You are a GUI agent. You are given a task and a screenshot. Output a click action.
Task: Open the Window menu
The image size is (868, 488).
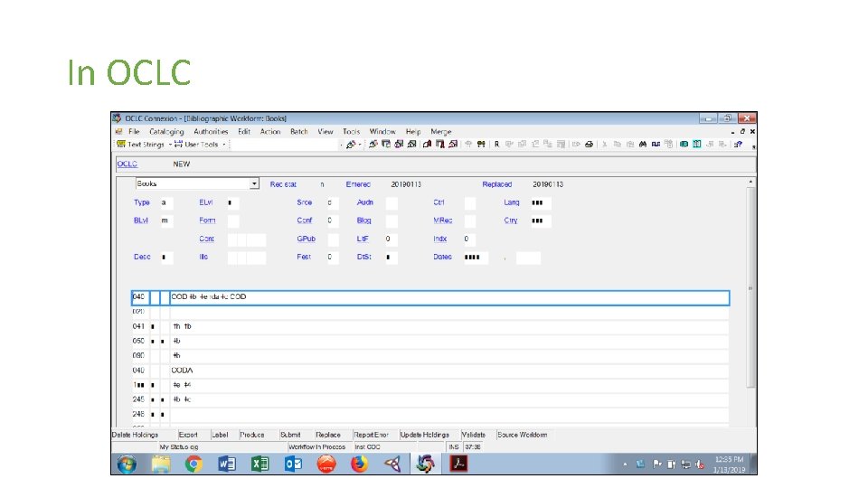(382, 132)
